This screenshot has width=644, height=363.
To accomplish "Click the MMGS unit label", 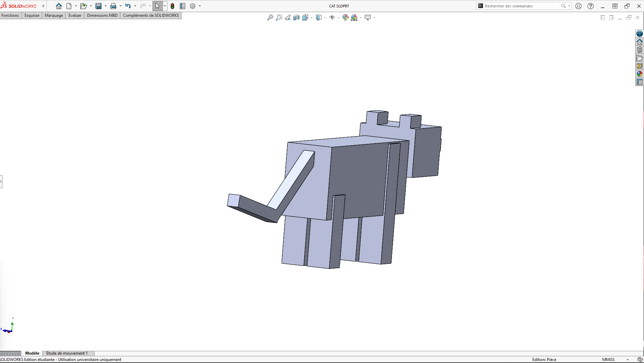I will pyautogui.click(x=608, y=360).
